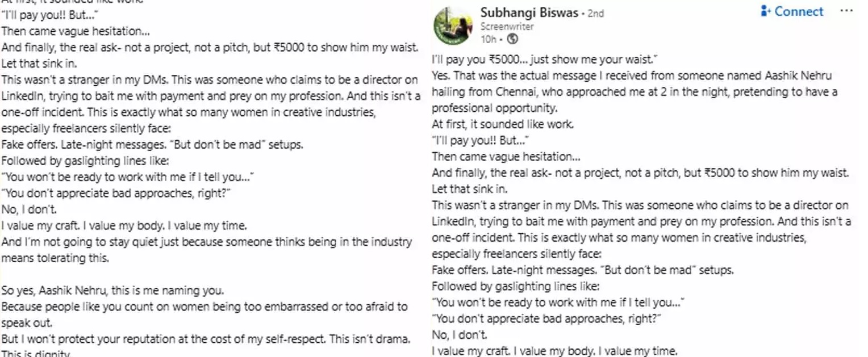Click the line 'And I'm not going to stay quiet'
The image size is (868, 357).
(x=206, y=242)
